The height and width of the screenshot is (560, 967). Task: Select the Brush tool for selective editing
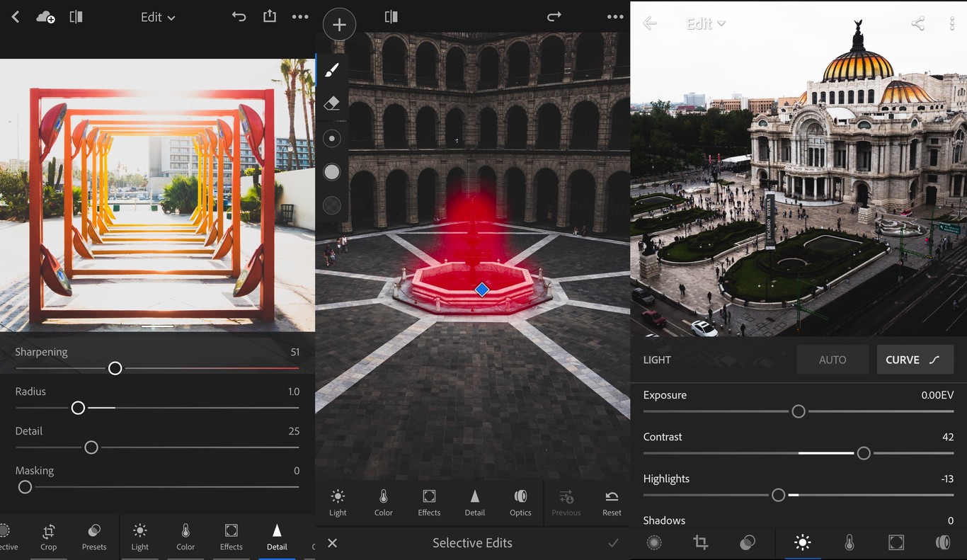(331, 69)
